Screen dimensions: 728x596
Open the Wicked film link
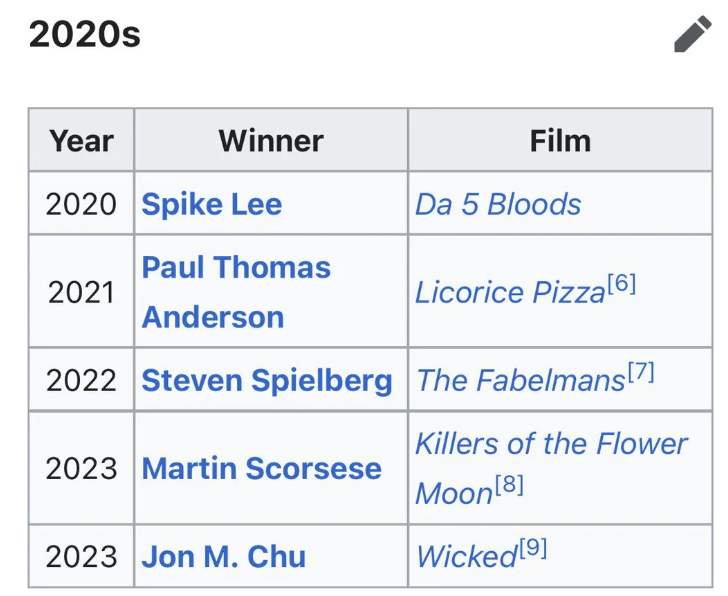point(466,557)
